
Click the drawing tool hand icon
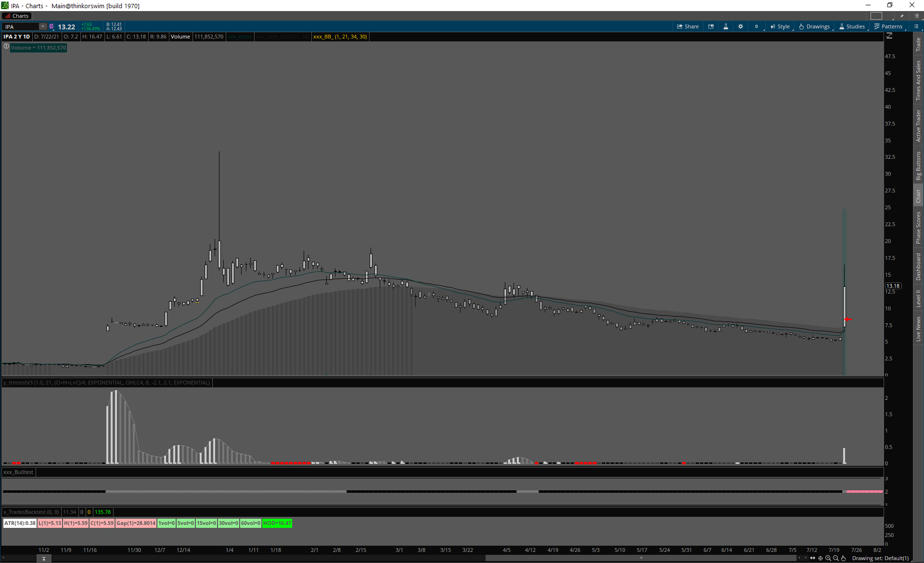[844, 558]
